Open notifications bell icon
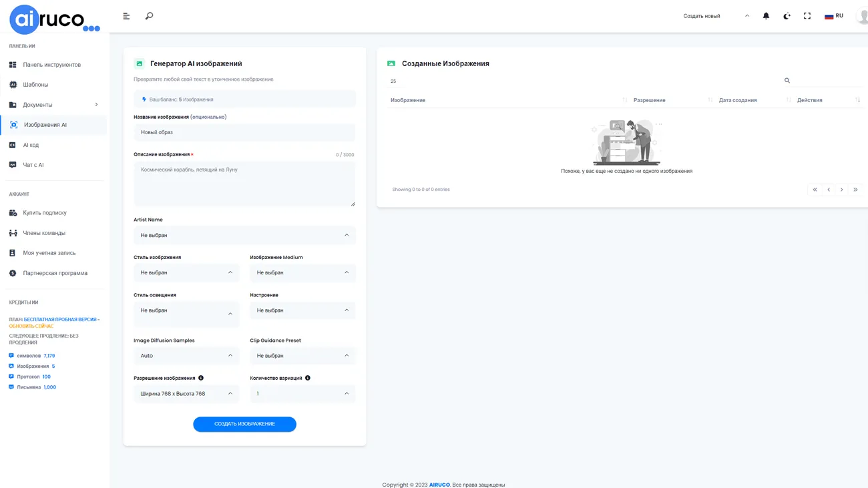Viewport: 868px width, 488px height. [766, 16]
